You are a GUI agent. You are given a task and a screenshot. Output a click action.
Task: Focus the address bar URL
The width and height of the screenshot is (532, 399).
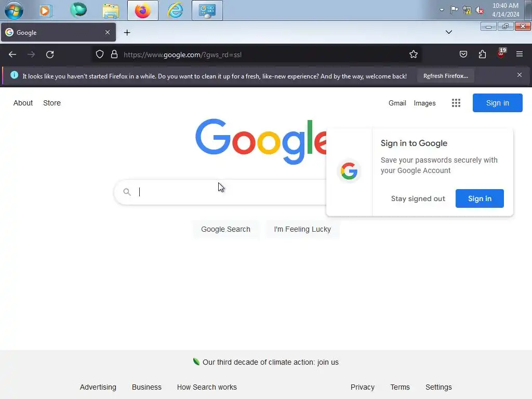point(258,55)
